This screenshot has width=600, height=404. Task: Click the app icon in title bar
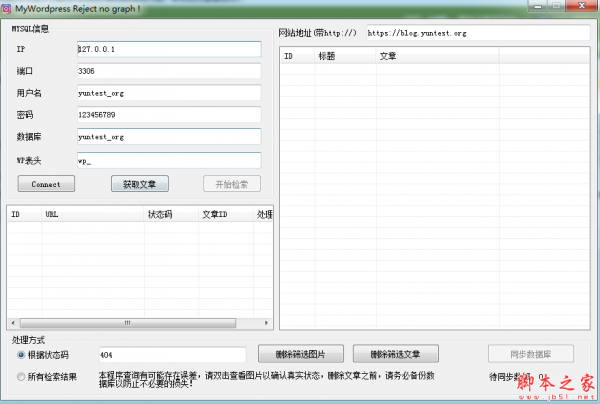coord(6,8)
